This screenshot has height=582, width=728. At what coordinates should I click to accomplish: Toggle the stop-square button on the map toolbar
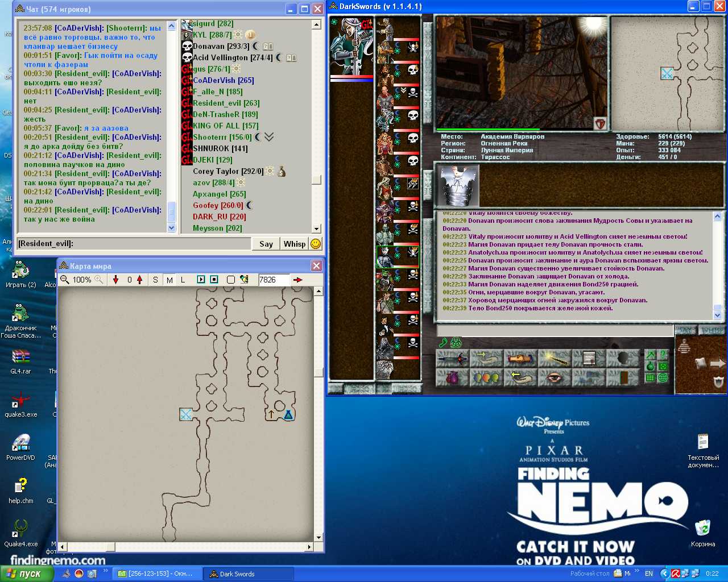click(214, 280)
